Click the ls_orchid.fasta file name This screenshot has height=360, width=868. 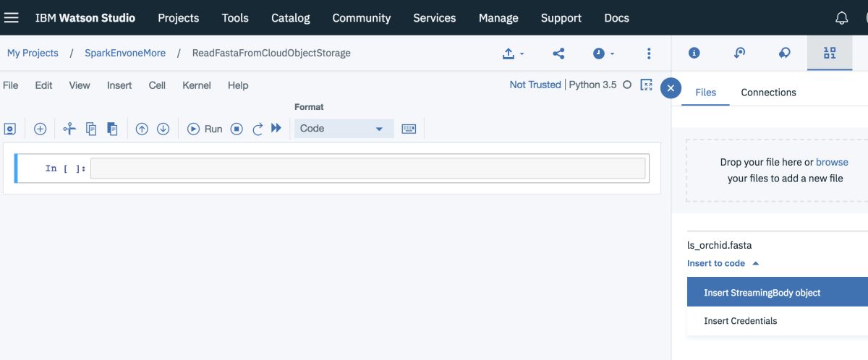720,245
